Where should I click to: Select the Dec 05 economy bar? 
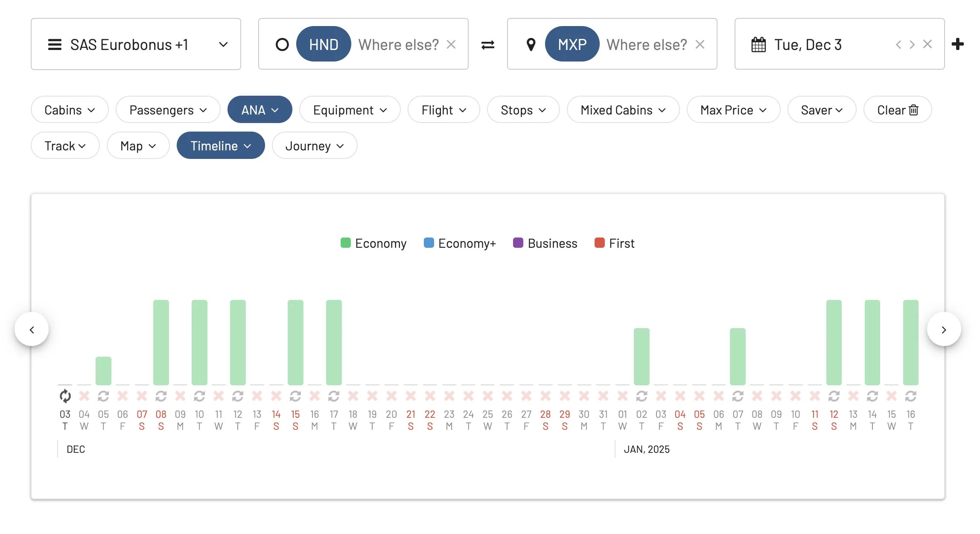click(x=103, y=371)
